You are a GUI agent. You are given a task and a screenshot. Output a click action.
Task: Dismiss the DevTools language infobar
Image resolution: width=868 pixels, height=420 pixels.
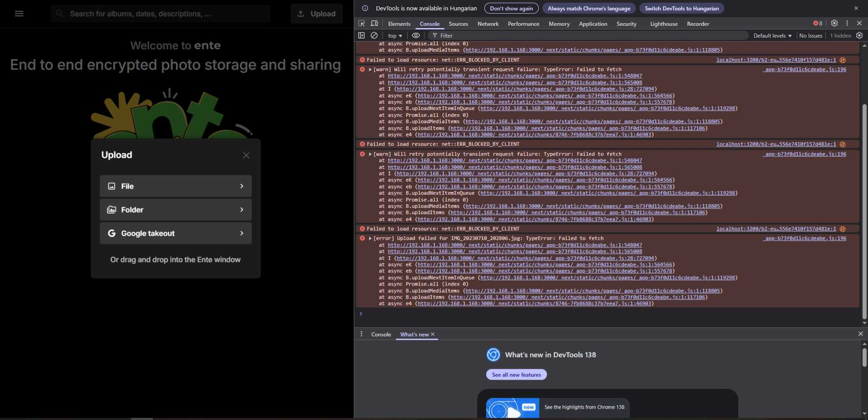pyautogui.click(x=856, y=8)
